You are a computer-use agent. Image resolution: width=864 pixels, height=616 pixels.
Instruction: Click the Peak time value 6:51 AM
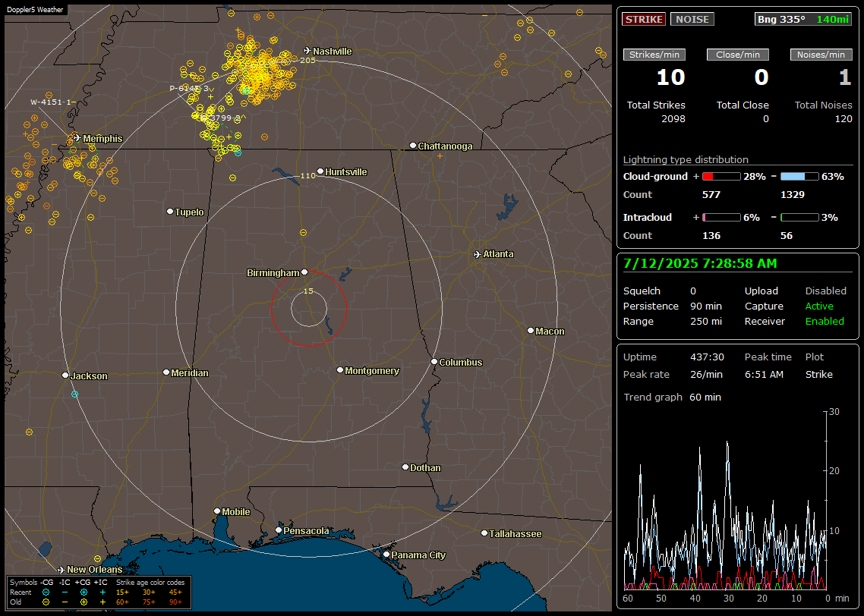coord(764,374)
